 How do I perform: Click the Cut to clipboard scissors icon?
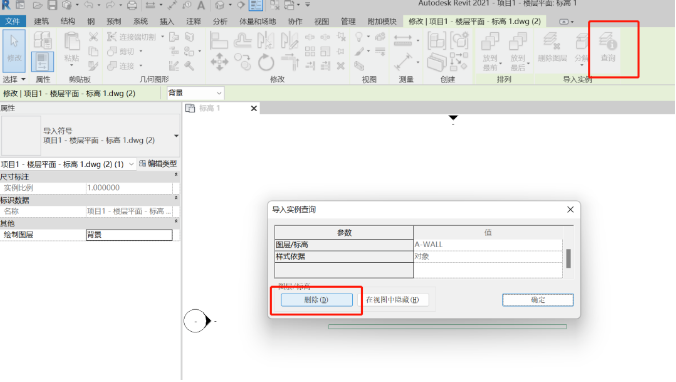tap(93, 37)
